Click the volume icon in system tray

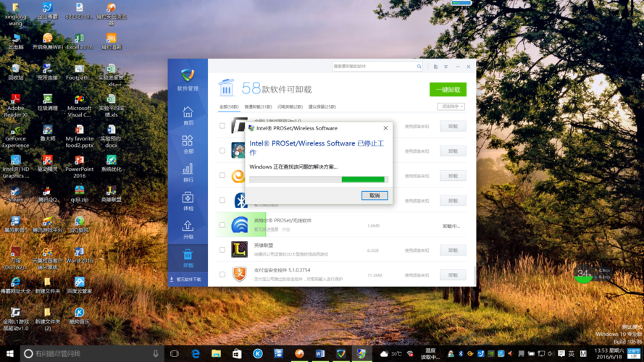tap(551, 353)
